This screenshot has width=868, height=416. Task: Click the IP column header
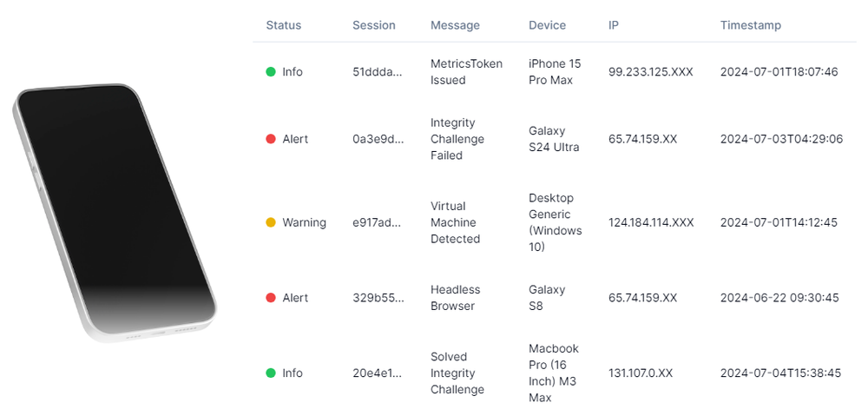[x=614, y=25]
